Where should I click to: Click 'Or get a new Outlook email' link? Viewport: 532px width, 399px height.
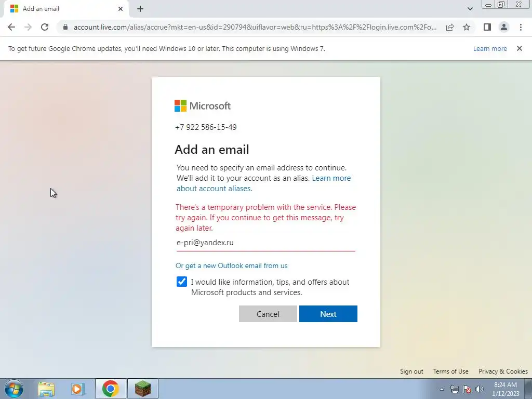click(231, 265)
